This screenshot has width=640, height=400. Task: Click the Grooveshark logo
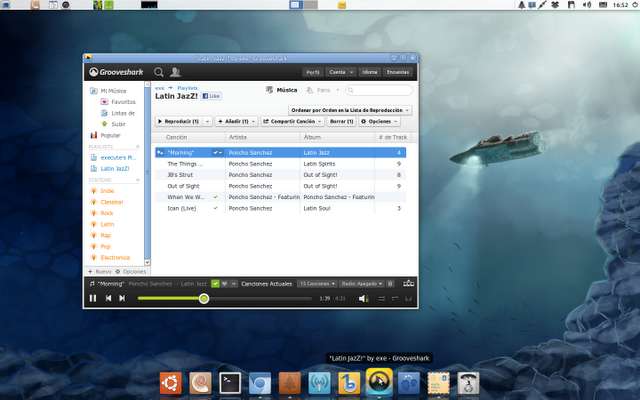(119, 72)
